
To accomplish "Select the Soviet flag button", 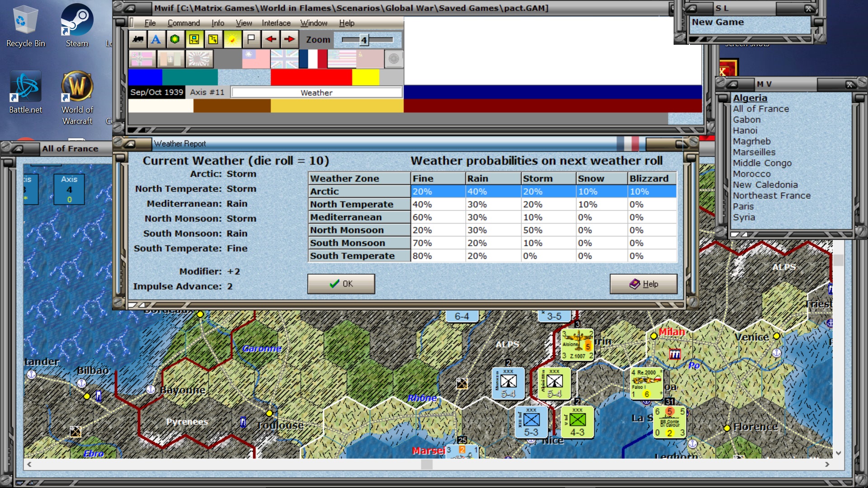I will (370, 59).
